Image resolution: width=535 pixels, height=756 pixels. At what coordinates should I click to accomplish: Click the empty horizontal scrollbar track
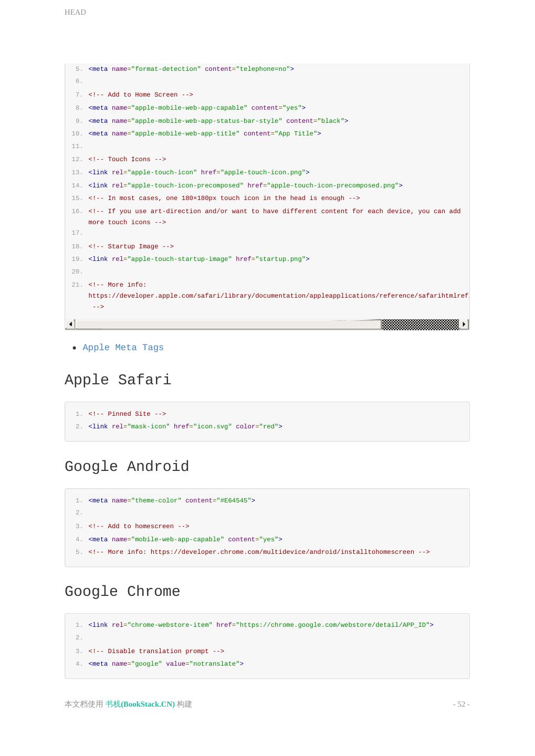pyautogui.click(x=228, y=324)
